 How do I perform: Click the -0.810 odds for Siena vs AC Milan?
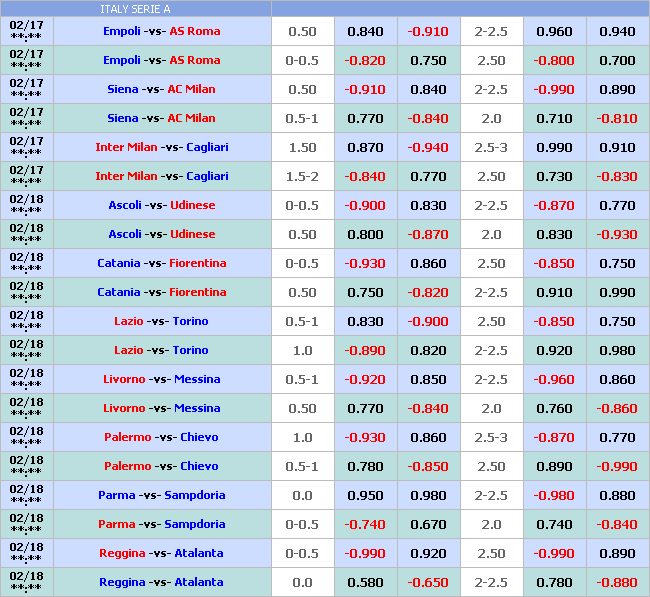point(617,118)
